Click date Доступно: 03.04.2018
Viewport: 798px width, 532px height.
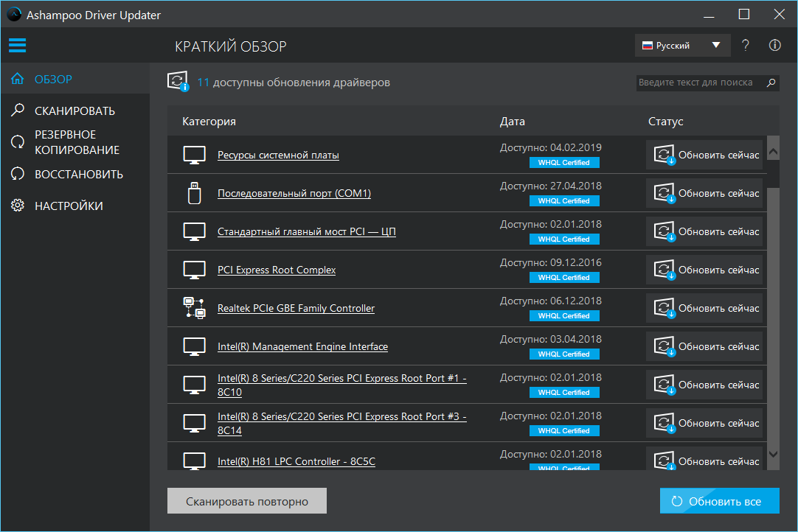click(x=551, y=339)
